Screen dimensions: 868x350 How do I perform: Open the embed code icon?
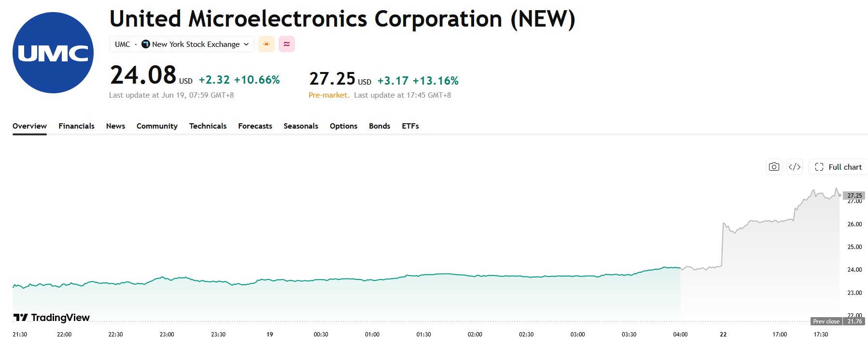[795, 167]
